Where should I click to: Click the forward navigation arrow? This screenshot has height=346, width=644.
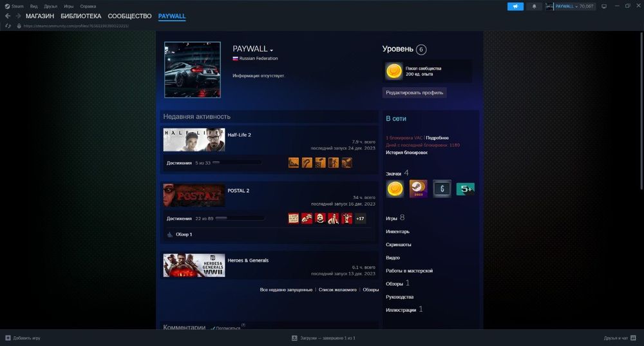(x=18, y=16)
